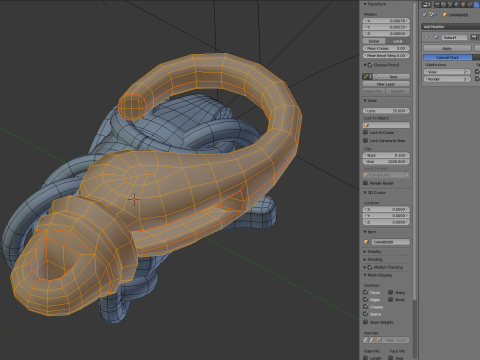The image size is (480, 360).
Task: Enable Lock Camera to View checkbox
Action: tap(366, 140)
